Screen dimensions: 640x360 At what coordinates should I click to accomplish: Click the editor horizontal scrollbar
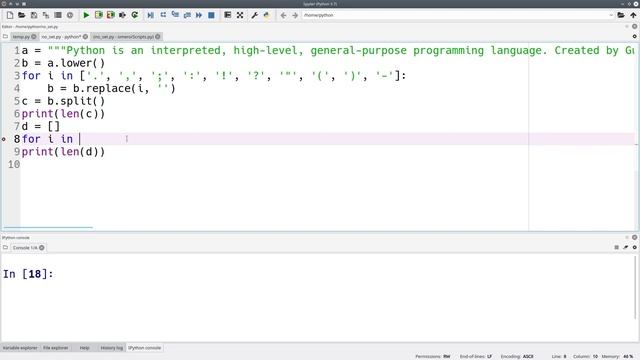(x=48, y=227)
